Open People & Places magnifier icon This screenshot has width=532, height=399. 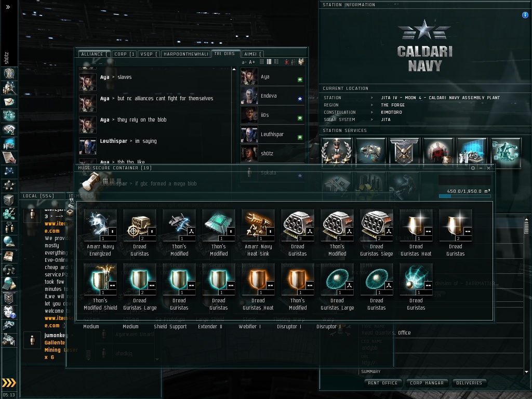[x=9, y=87]
